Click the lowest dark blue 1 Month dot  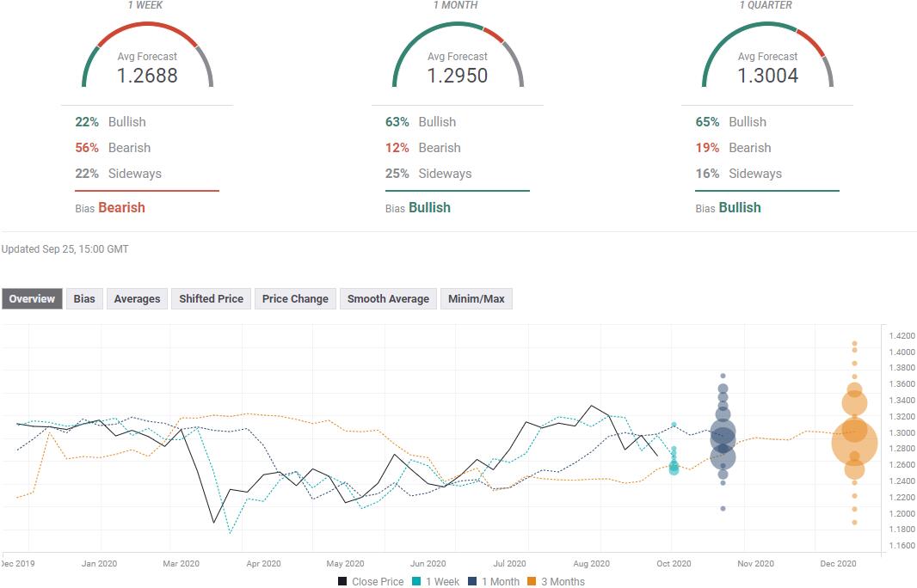pyautogui.click(x=723, y=508)
